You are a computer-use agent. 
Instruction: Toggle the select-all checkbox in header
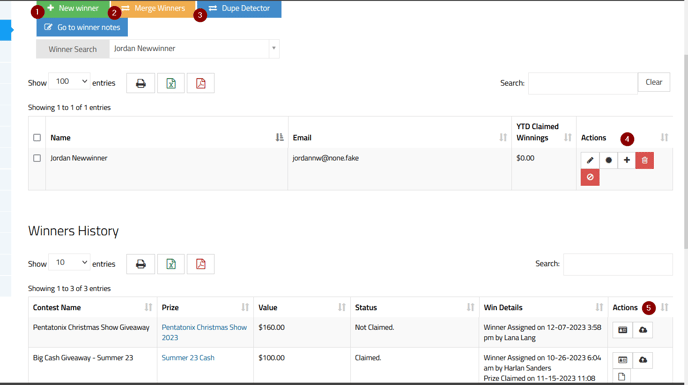point(37,137)
